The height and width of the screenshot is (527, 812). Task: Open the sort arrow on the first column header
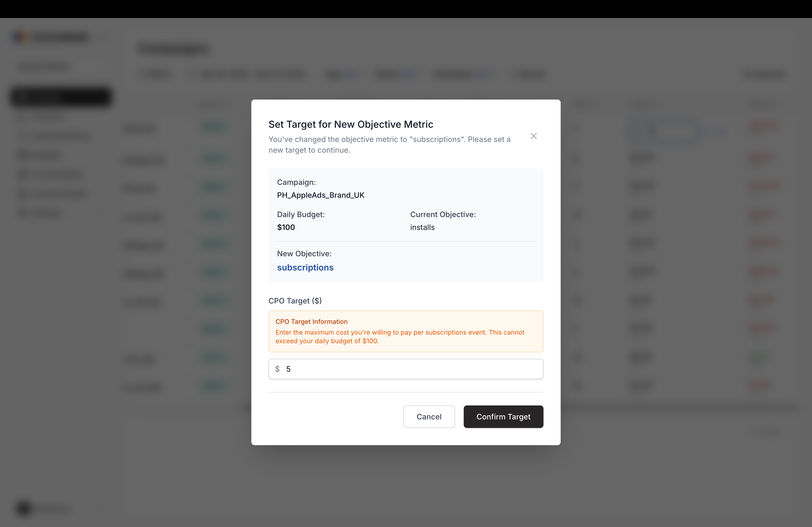tap(224, 105)
